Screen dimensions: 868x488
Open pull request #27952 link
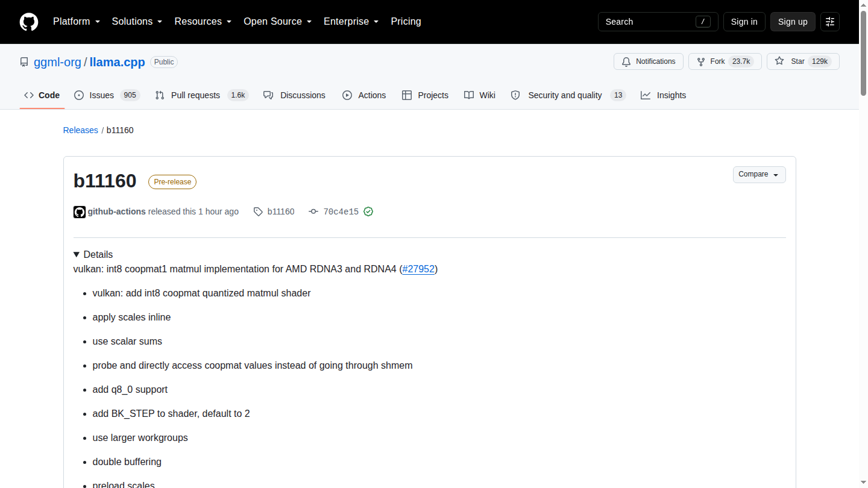tap(418, 269)
